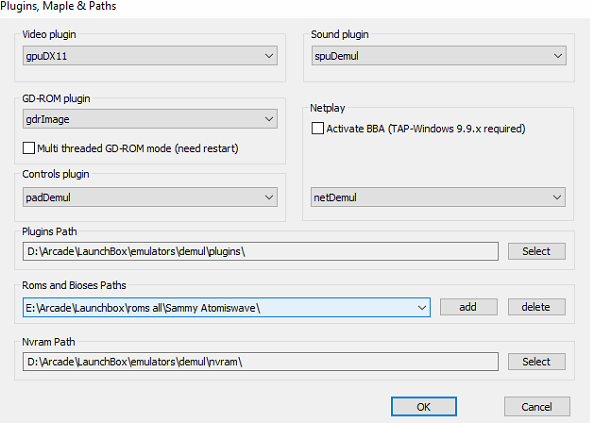Click the add button for roms paths
590x423 pixels.
click(468, 307)
